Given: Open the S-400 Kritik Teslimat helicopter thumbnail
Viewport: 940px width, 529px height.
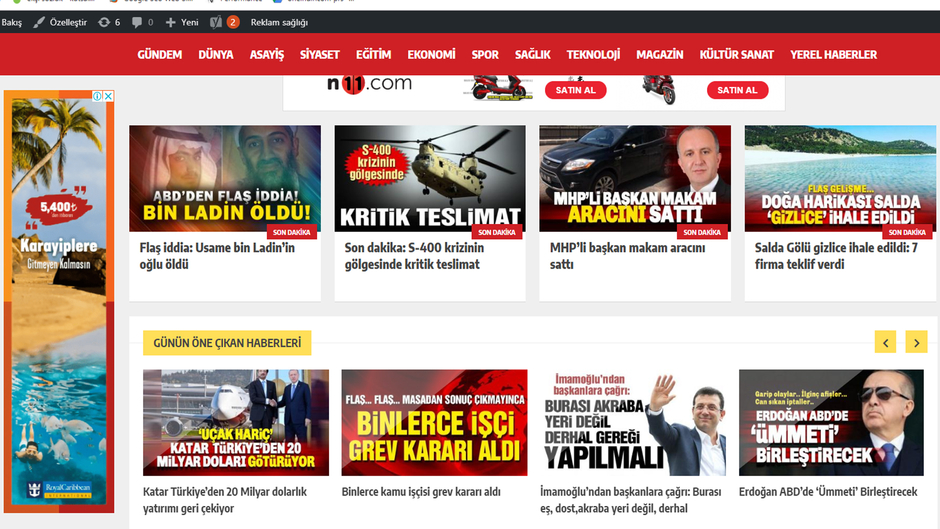Looking at the screenshot, I should click(430, 179).
